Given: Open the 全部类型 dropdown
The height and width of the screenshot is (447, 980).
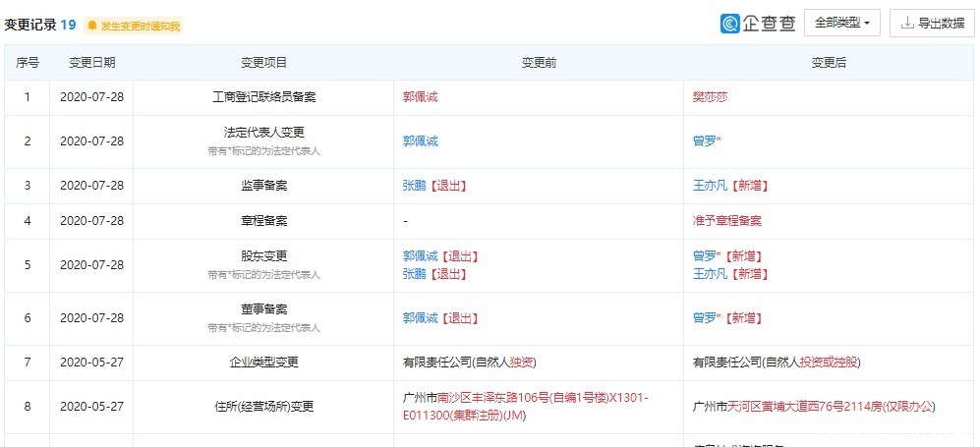Looking at the screenshot, I should click(841, 24).
